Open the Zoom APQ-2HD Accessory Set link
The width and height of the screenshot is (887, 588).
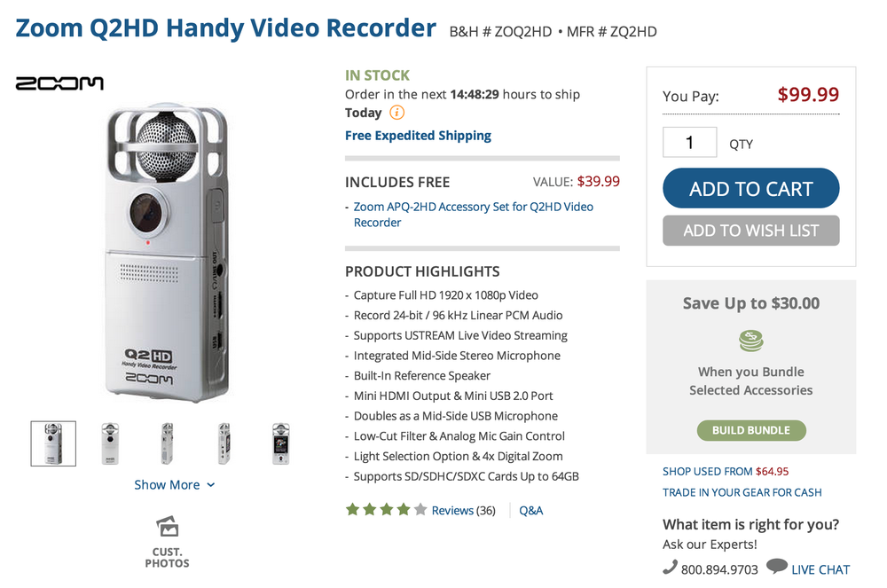[474, 215]
